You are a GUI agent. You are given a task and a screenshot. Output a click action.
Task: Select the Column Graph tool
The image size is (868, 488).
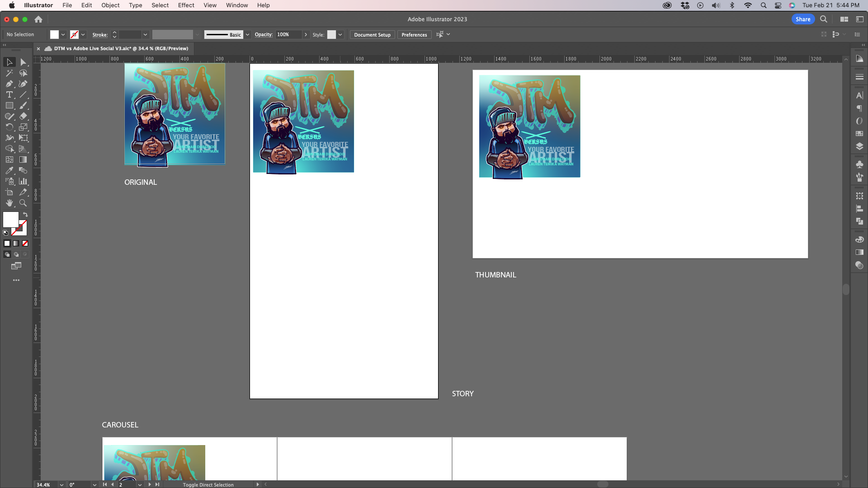coord(23,181)
